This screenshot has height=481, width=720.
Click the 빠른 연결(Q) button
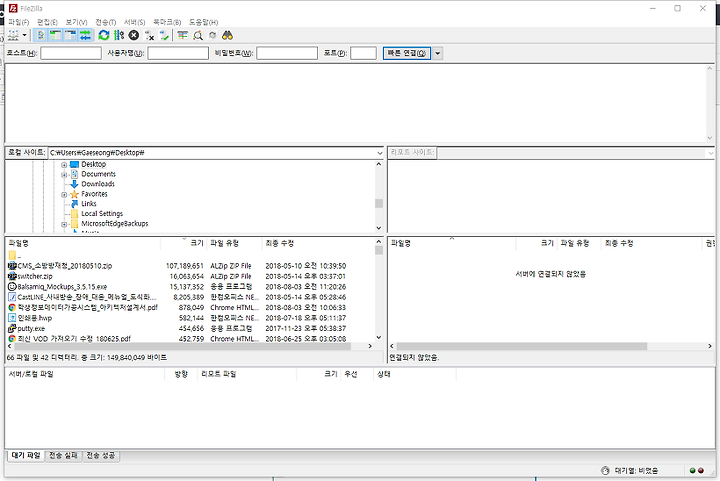pos(407,53)
